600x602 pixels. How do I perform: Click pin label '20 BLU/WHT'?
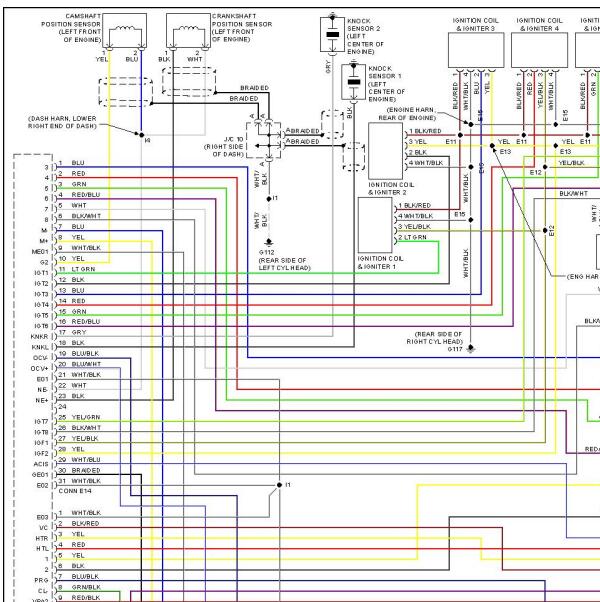click(x=80, y=364)
